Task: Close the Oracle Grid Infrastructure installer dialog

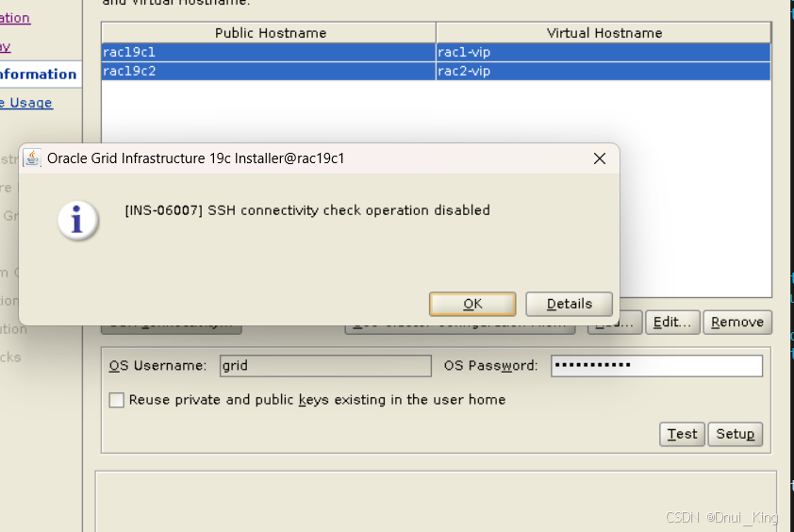Action: 600,158
